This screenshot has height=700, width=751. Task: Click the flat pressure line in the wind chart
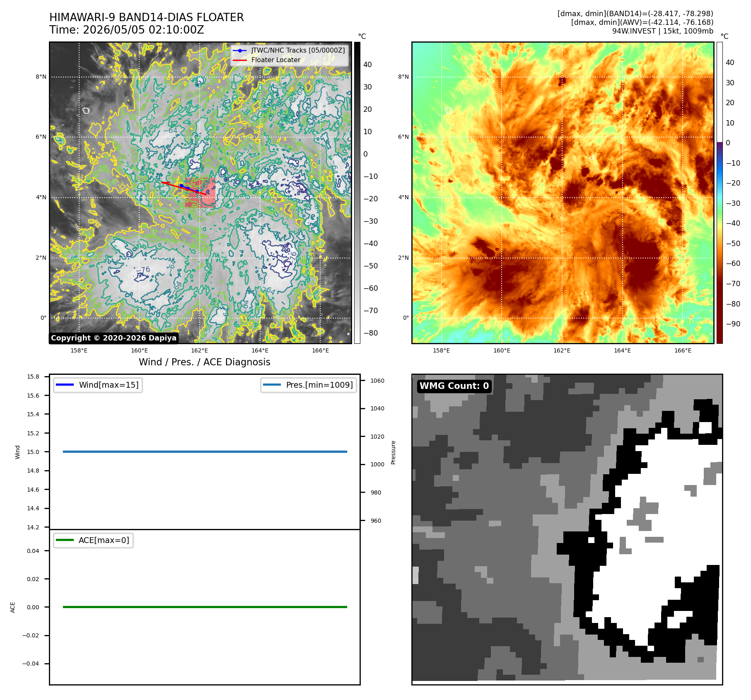pos(205,451)
